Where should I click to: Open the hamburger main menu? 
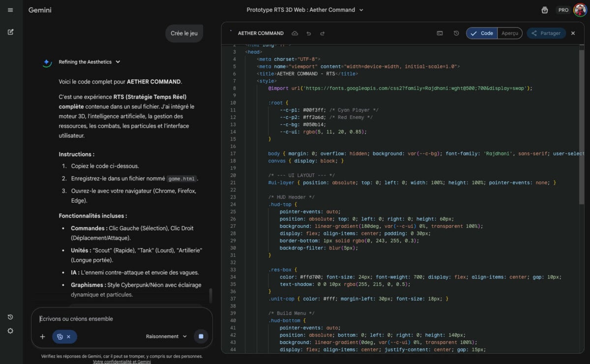(x=10, y=10)
